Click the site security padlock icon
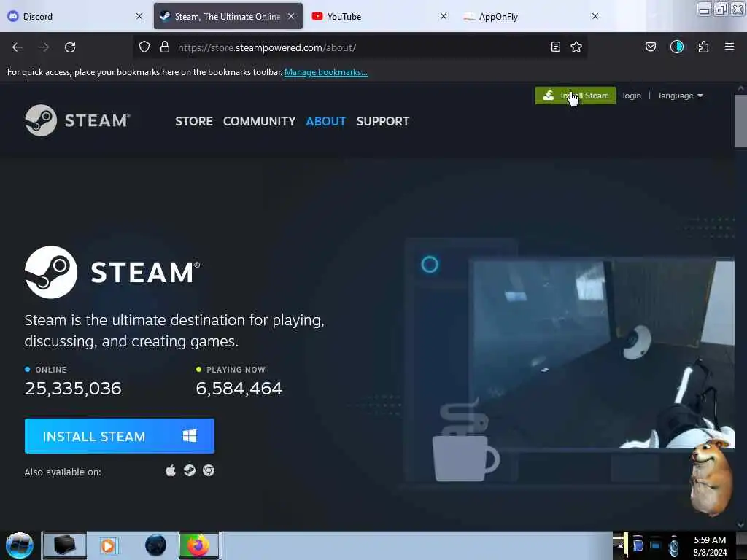Image resolution: width=747 pixels, height=560 pixels. (x=165, y=47)
